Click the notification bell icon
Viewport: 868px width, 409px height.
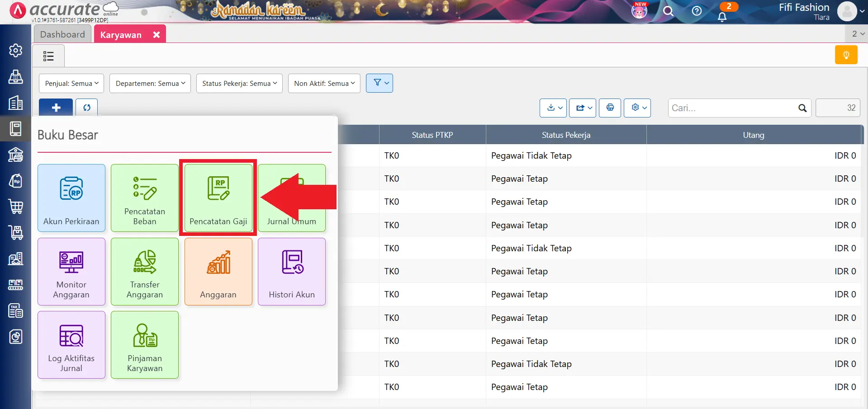[x=722, y=17]
